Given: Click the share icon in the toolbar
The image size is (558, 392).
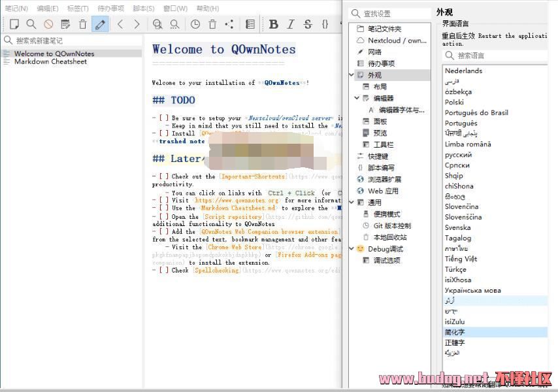Looking at the screenshot, I should click(229, 24).
